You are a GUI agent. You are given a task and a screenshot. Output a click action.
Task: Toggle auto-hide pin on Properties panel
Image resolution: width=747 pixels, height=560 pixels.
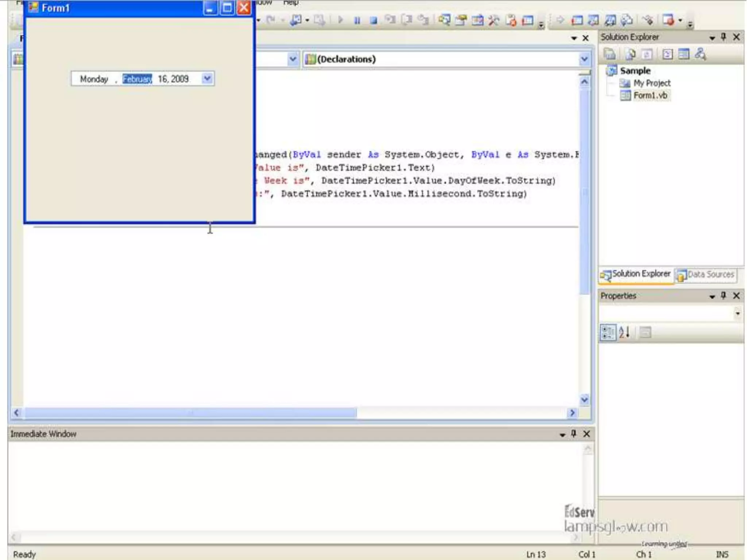tap(724, 295)
